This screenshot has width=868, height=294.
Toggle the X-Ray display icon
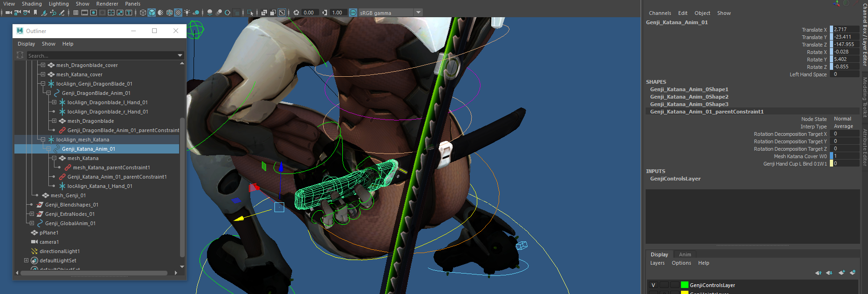point(264,13)
